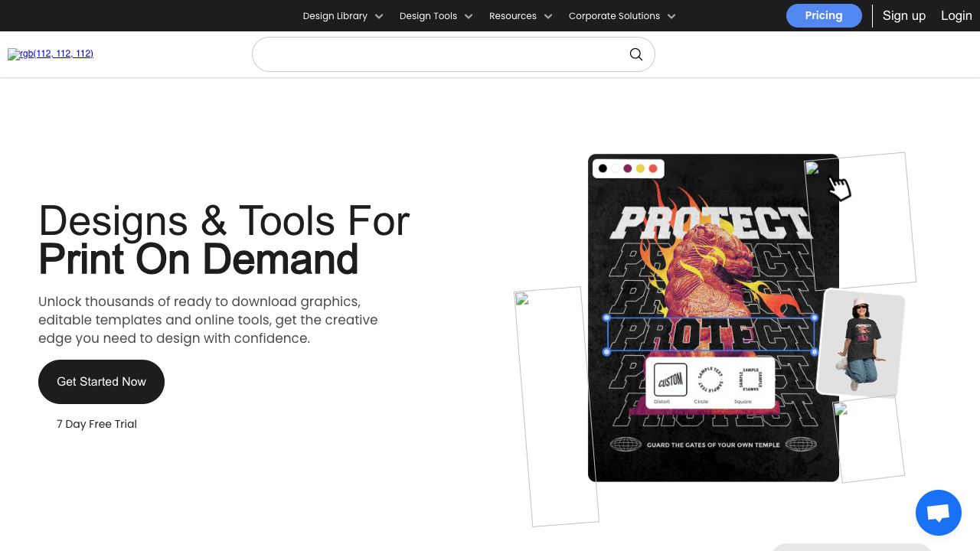Click the right globe icon on poster
Image resolution: width=980 pixels, height=551 pixels.
(801, 445)
